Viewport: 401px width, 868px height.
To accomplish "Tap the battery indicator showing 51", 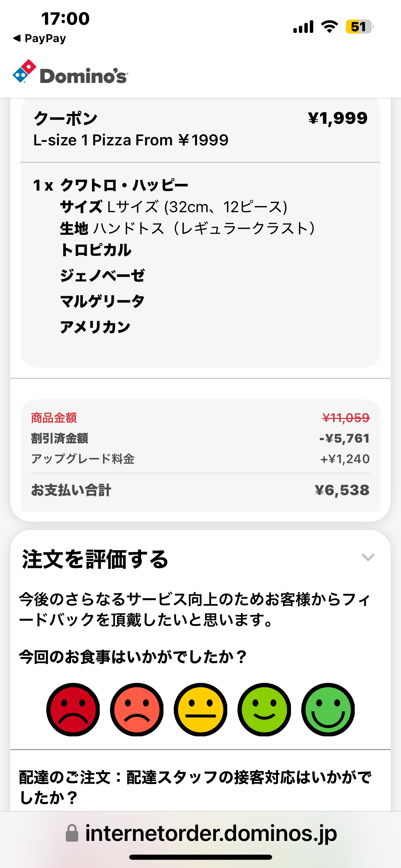I will point(359,27).
